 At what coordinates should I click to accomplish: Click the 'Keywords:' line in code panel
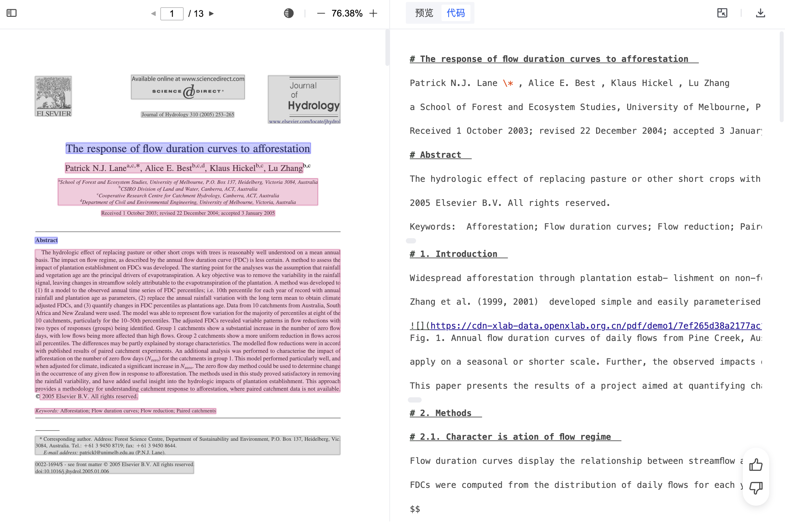(586, 227)
